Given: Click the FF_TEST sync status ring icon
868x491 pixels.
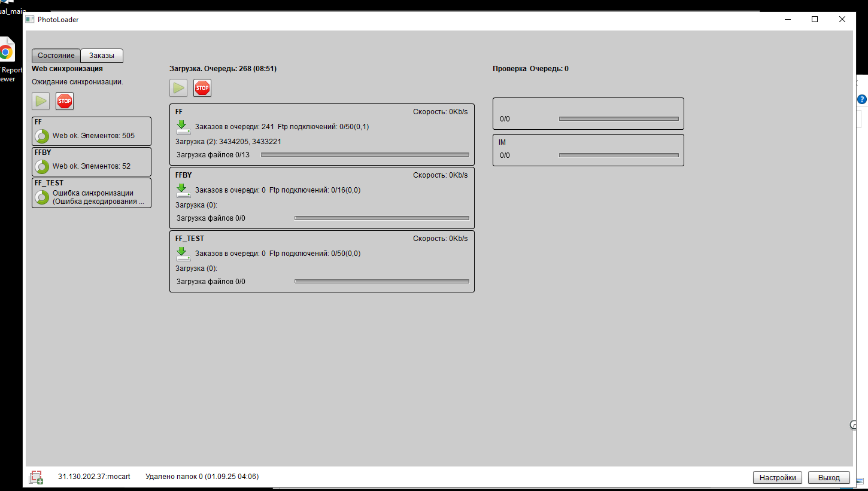Looking at the screenshot, I should coord(42,197).
